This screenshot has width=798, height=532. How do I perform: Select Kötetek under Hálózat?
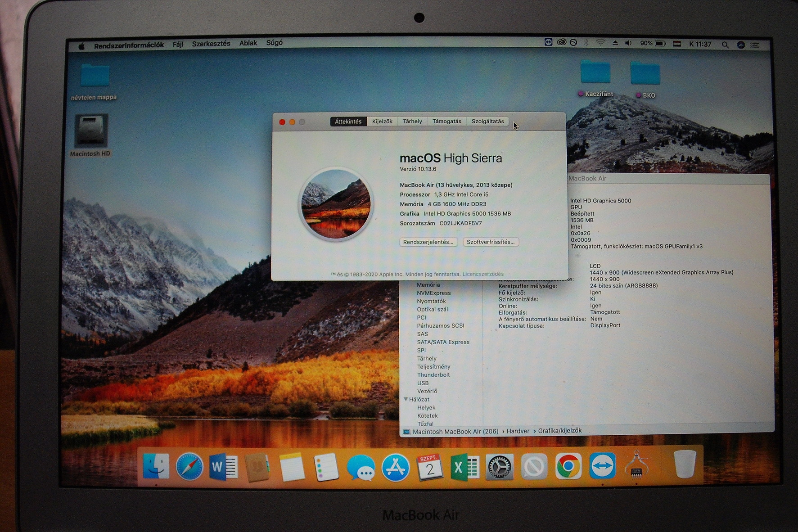(x=427, y=416)
